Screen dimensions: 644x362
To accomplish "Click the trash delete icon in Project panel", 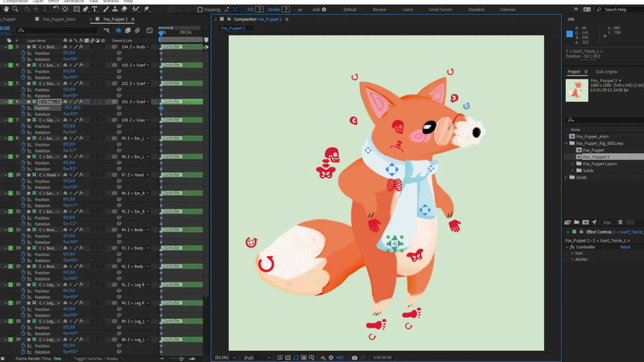I will [x=620, y=222].
